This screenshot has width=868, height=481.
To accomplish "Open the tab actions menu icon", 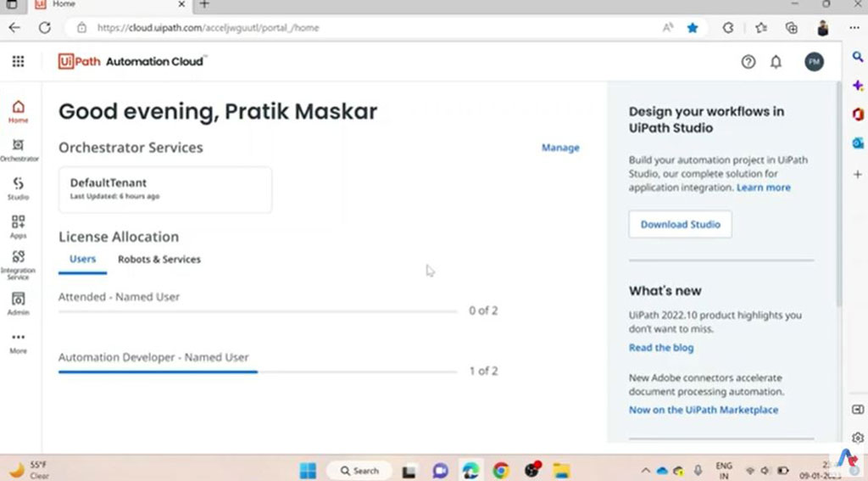I will tap(12, 4).
